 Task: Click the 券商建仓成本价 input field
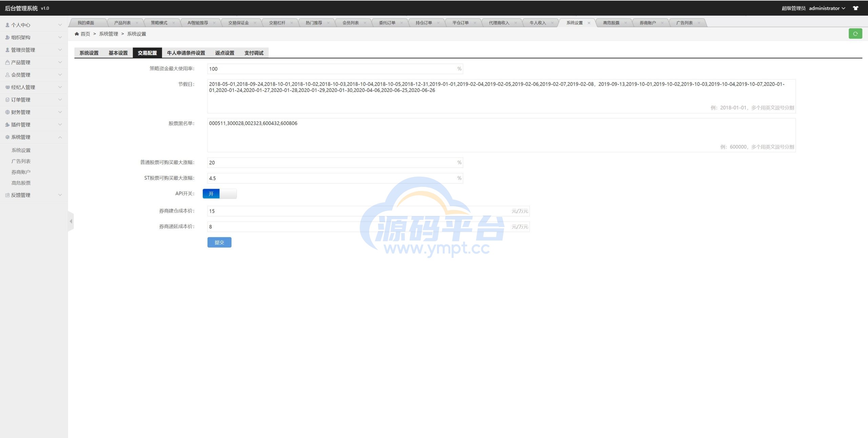[x=359, y=211]
